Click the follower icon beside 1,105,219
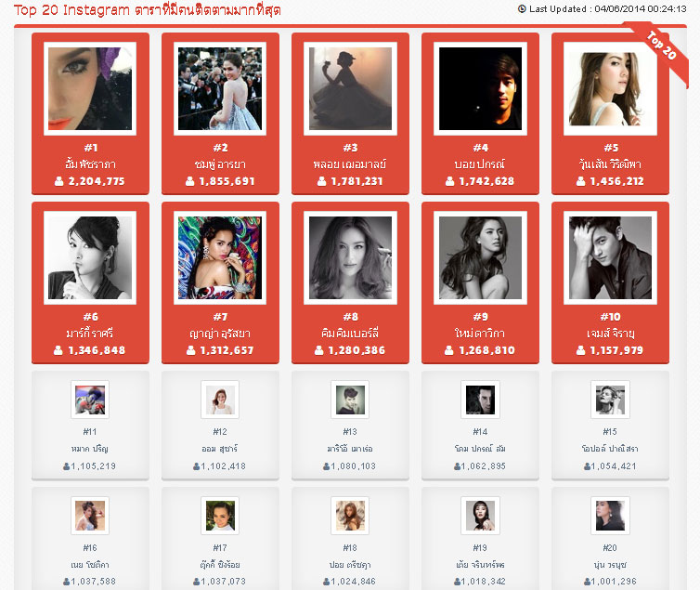This screenshot has height=590, width=700. pos(67,466)
